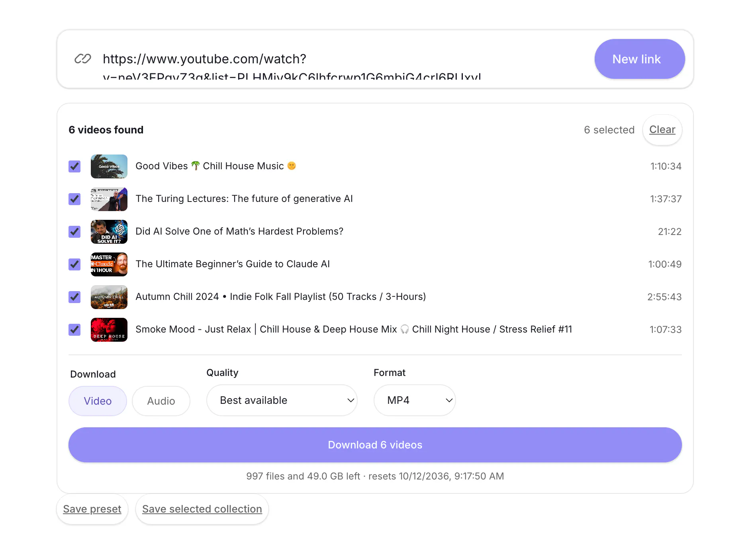Click the Autumn Chill thumbnail image
The image size is (756, 548).
tap(109, 297)
